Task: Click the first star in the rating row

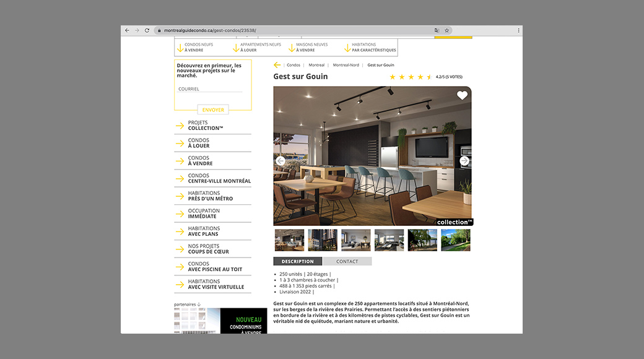Action: [x=392, y=76]
